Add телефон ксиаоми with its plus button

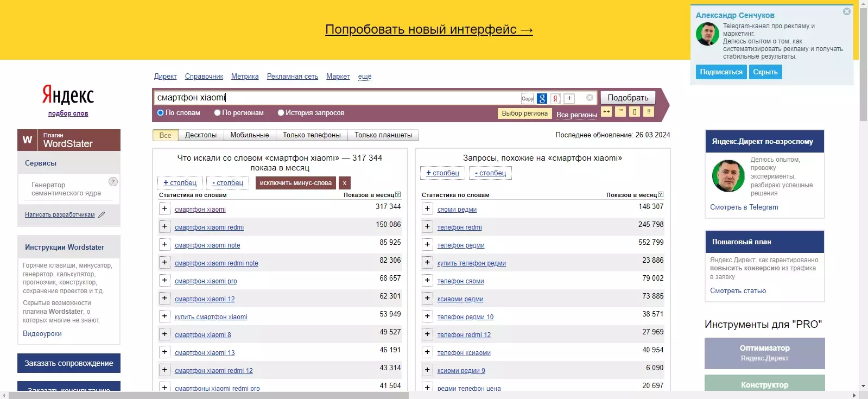[427, 352]
